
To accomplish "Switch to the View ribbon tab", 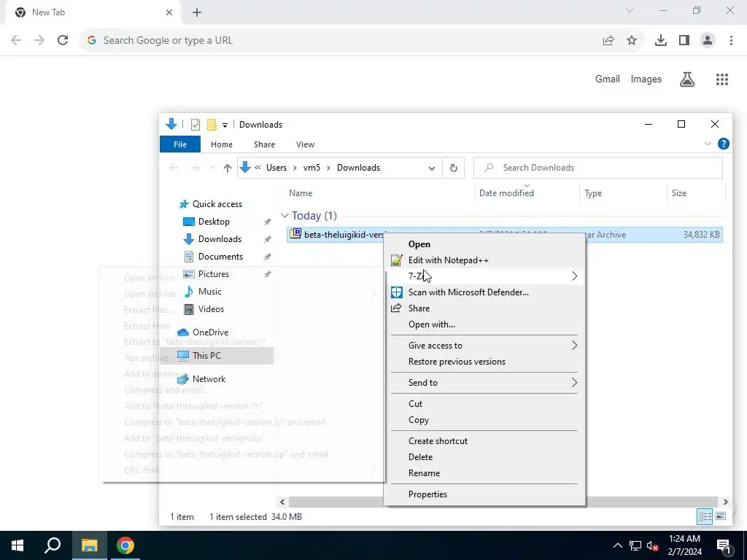I will point(305,144).
